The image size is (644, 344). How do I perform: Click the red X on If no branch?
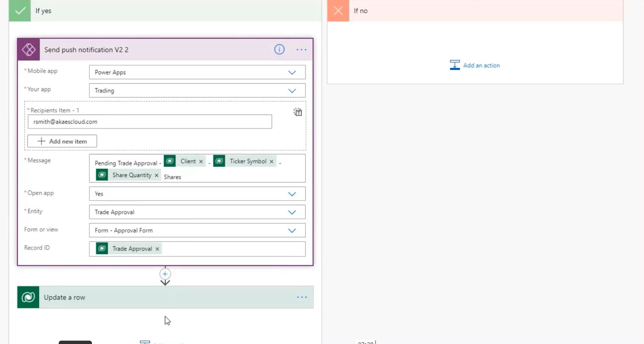click(338, 11)
